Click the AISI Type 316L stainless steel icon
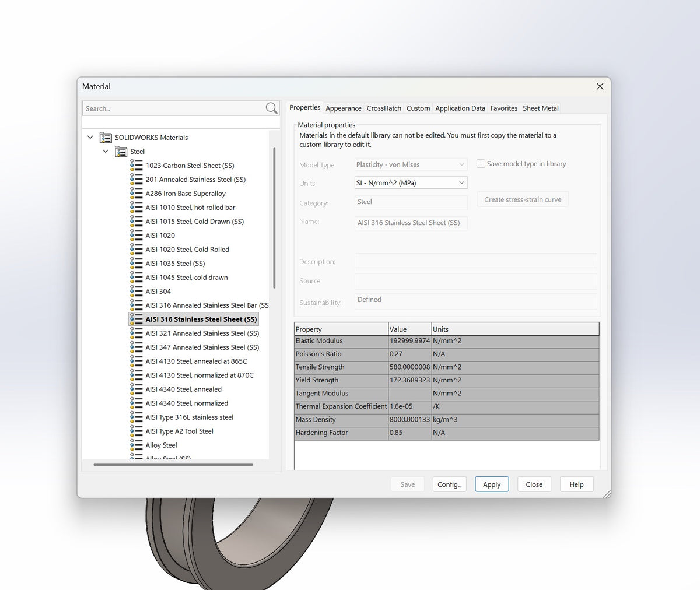The width and height of the screenshot is (700, 590). pos(136,417)
